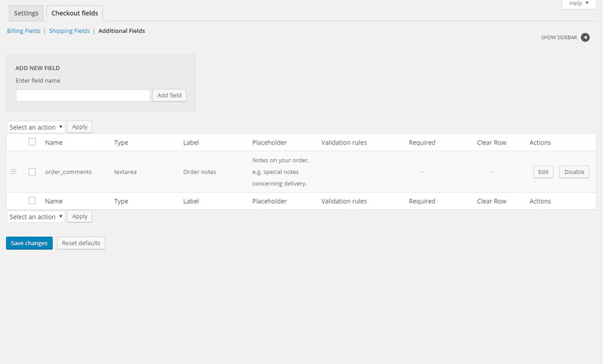The width and height of the screenshot is (603, 364).
Task: Tick the select-all checkbox in table header
Action: coord(31,142)
